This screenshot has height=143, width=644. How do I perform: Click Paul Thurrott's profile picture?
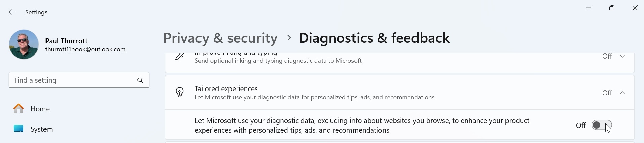[24, 44]
